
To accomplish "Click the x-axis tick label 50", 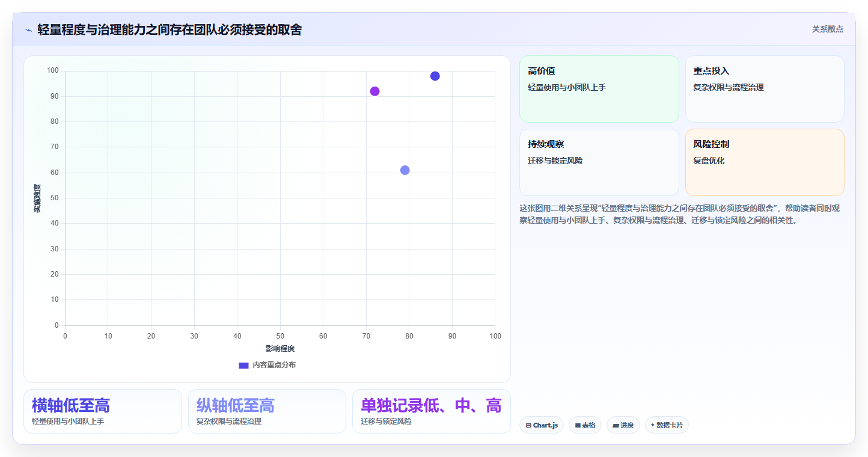I will point(280,336).
